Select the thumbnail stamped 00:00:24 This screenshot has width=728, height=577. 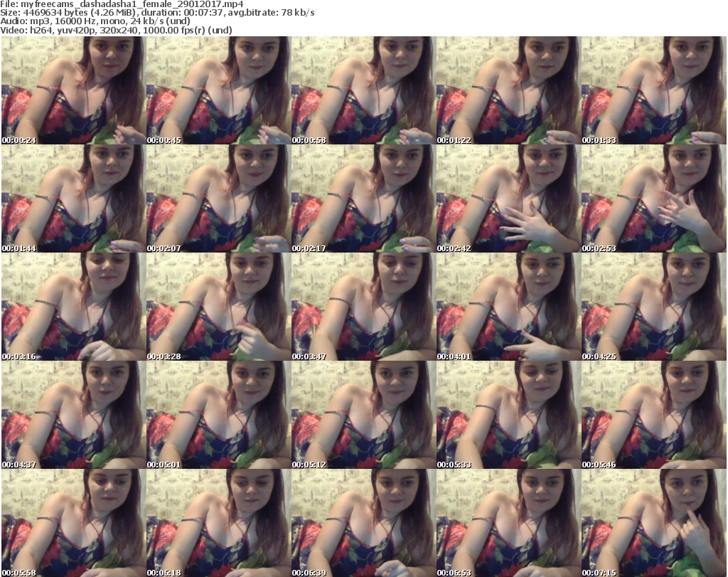click(74, 90)
